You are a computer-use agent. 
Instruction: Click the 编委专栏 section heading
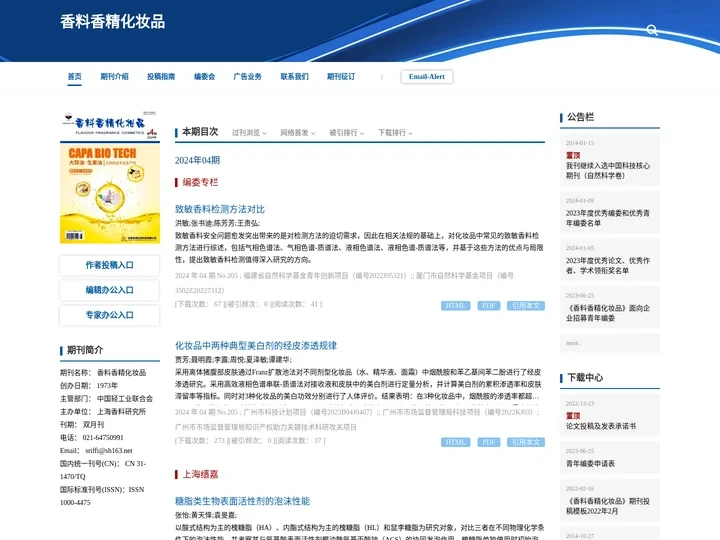point(200,182)
